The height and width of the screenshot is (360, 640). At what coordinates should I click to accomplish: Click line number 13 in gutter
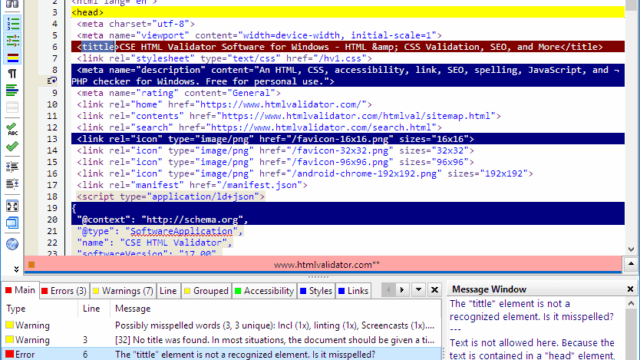[x=52, y=139]
